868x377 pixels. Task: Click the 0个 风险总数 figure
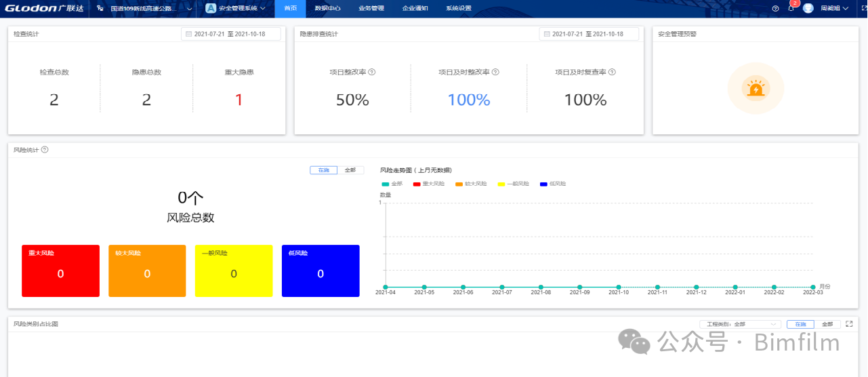coord(190,198)
